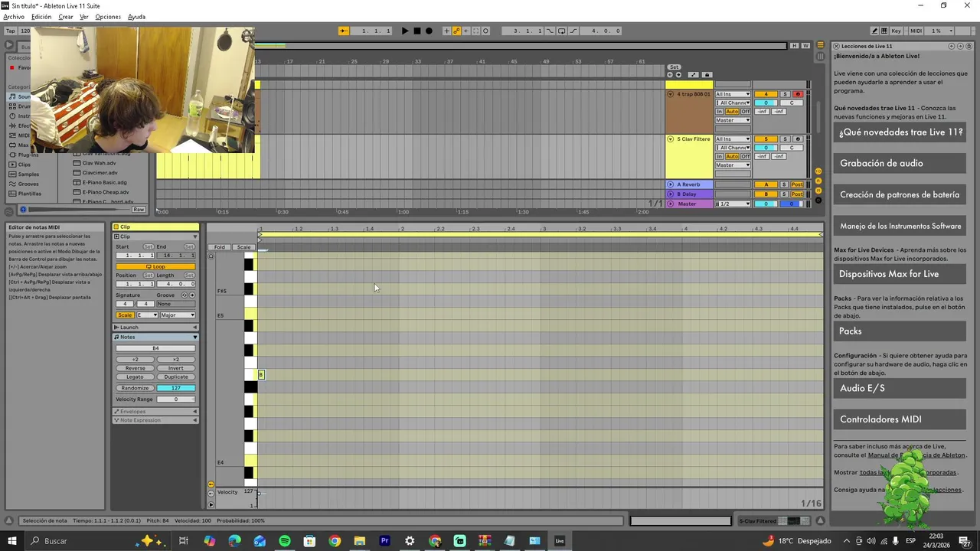Open the Ayuda menu
Viewport: 980px width, 551px height.
(136, 17)
